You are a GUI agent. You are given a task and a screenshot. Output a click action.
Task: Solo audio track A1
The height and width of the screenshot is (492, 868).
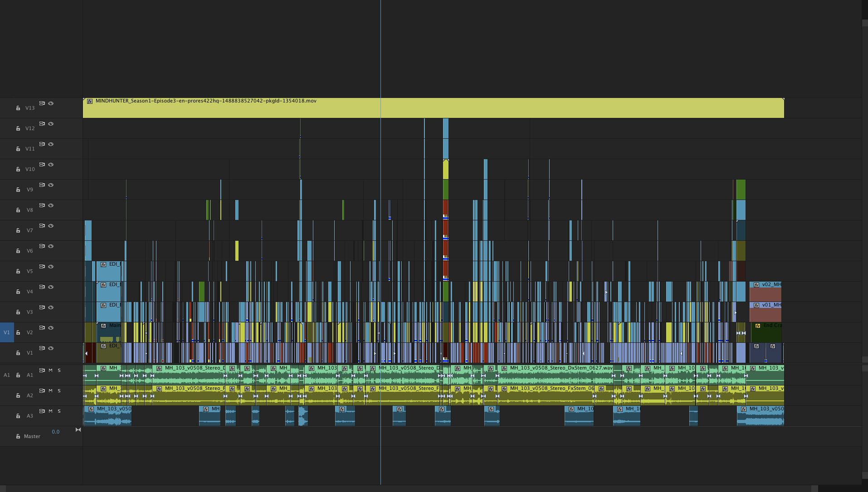pos(59,370)
